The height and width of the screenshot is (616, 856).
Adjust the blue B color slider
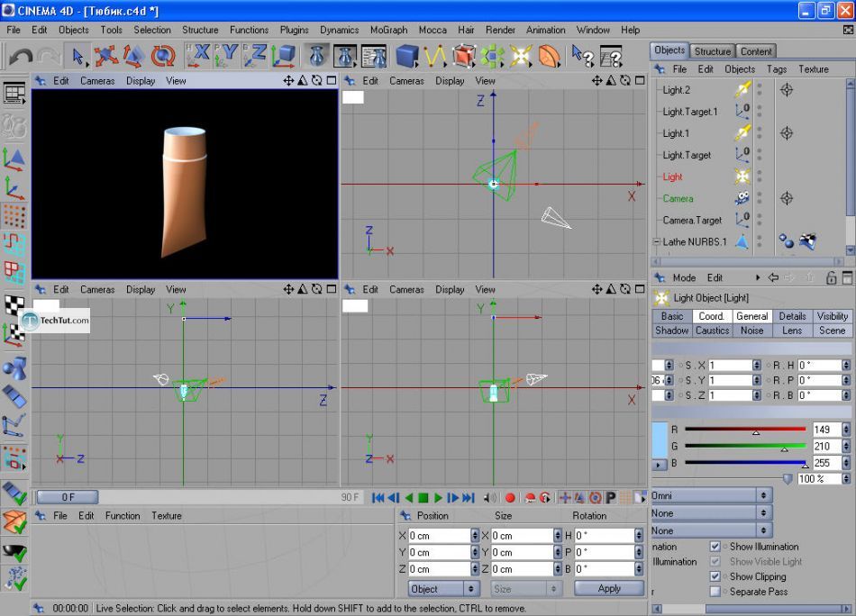tap(745, 463)
